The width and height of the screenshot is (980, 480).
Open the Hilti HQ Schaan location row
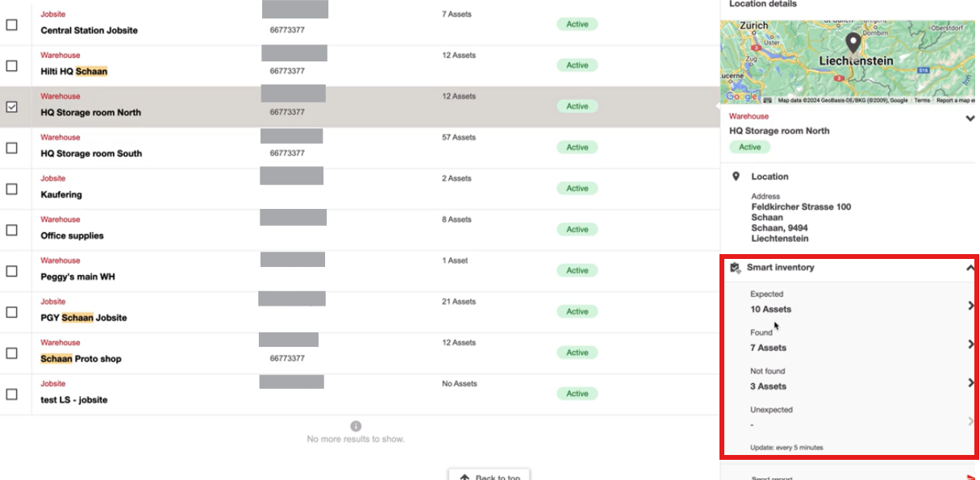358,65
